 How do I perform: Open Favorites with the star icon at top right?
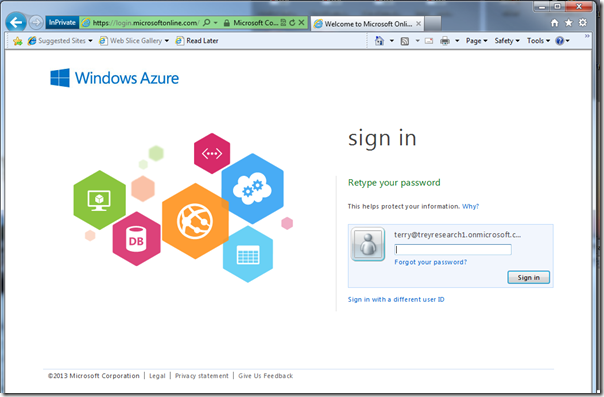[569, 23]
